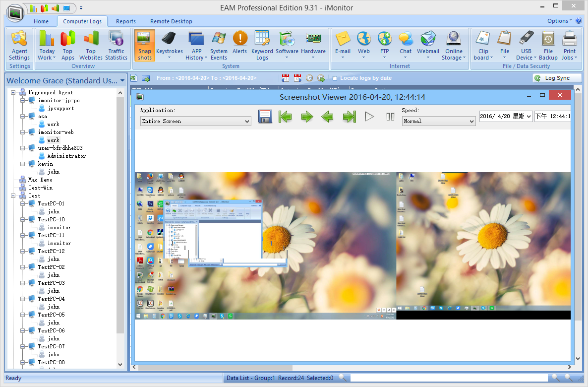Screen dimensions: 588x387
Task: Open the Remote Desktop tab
Action: 171,21
